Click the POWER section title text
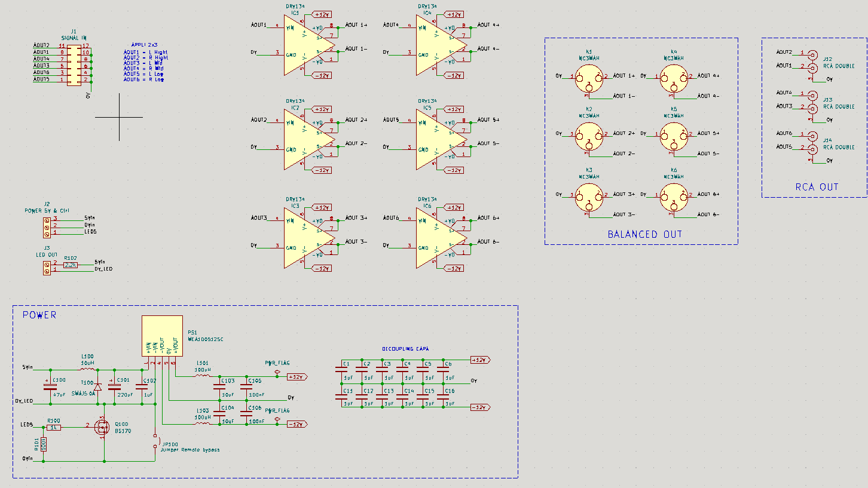This screenshot has width=868, height=488. pos(39,315)
